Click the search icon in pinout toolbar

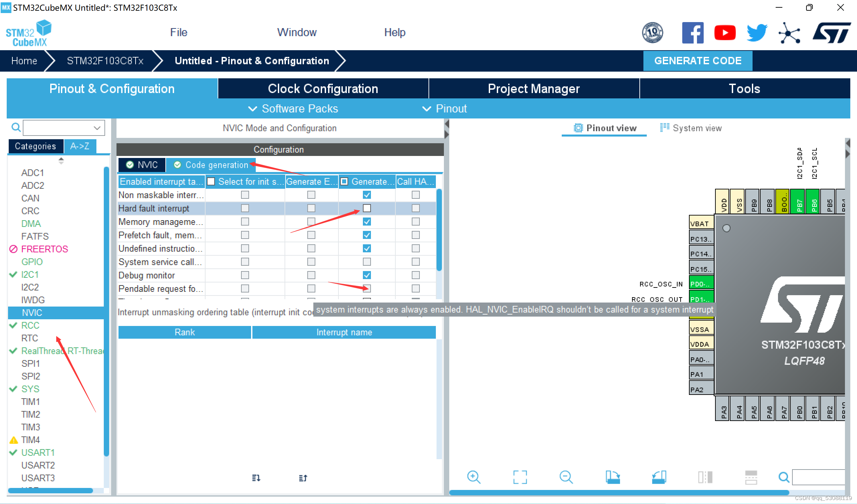[x=781, y=478]
